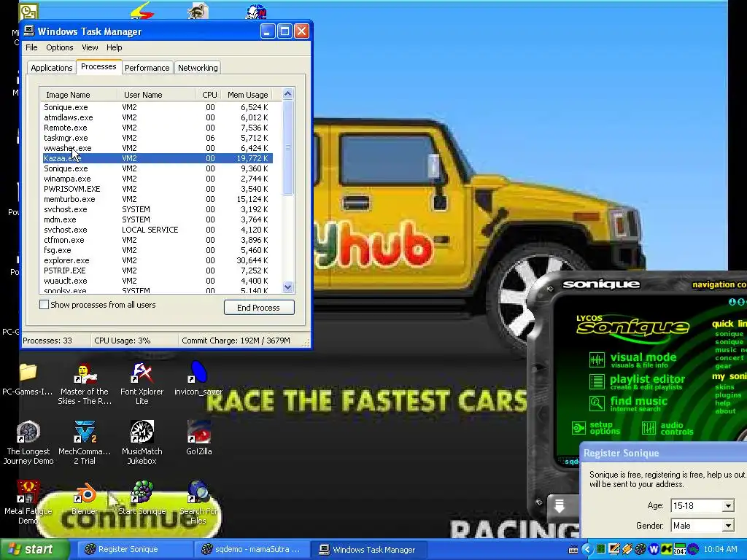The height and width of the screenshot is (560, 747).
Task: Select the Go!Zilla desktop shortcut
Action: tap(198, 438)
